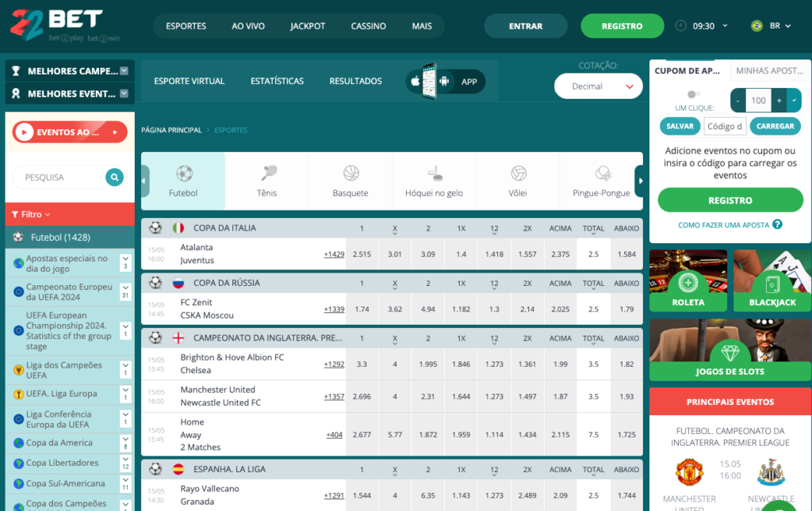
Task: Open the Resultados page
Action: 355,81
